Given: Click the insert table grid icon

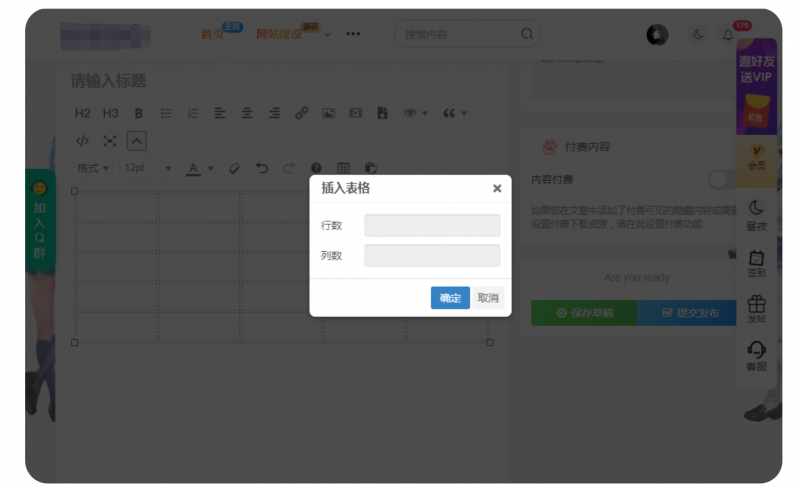Looking at the screenshot, I should [343, 168].
